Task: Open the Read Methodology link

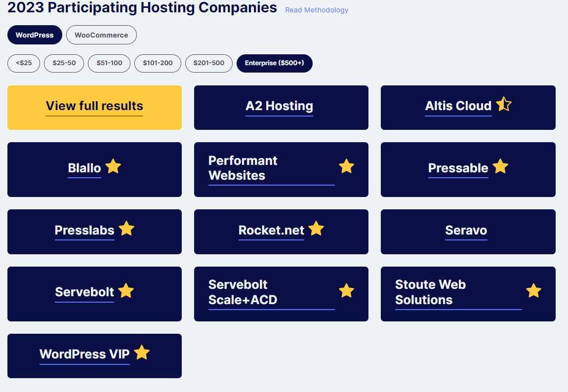Action: [x=317, y=10]
